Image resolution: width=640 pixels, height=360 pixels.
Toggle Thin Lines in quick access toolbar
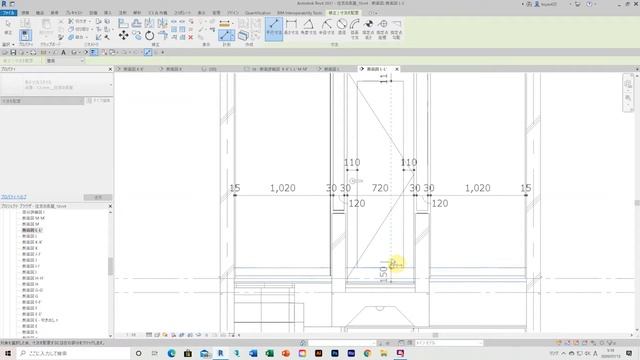pos(93,52)
